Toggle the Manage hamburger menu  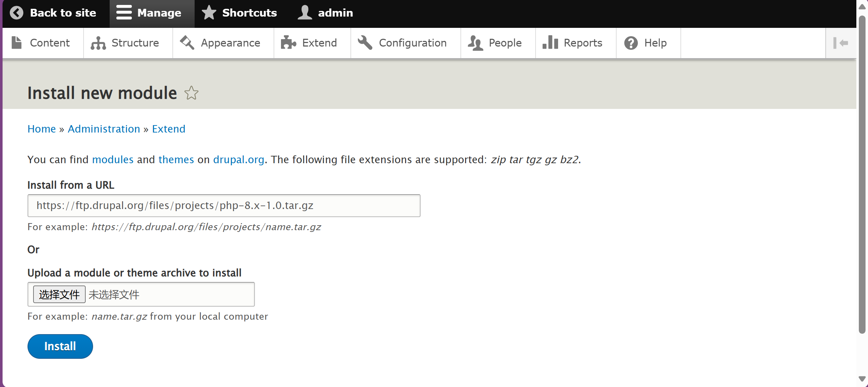point(124,13)
